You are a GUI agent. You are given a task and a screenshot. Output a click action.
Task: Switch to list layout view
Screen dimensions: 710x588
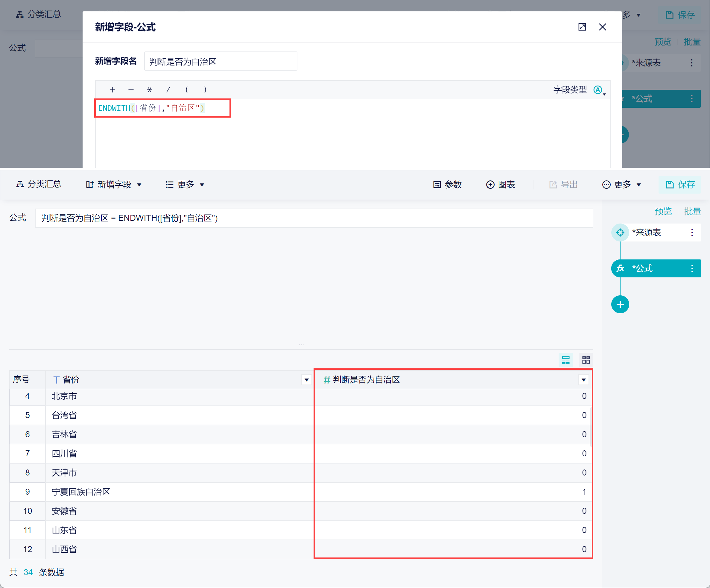click(565, 360)
